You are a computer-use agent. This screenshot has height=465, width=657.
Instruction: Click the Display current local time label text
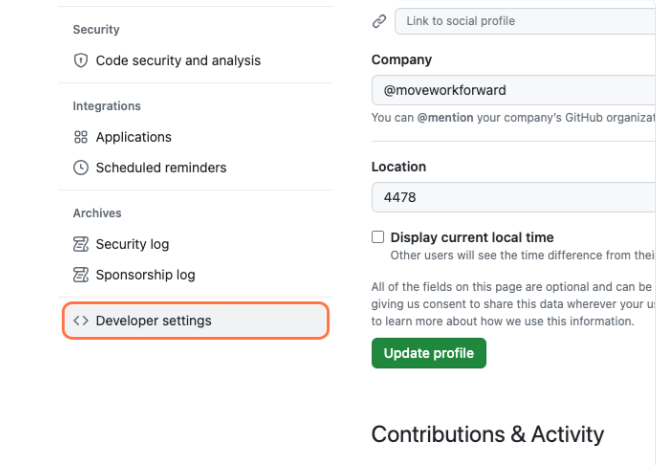tap(472, 238)
